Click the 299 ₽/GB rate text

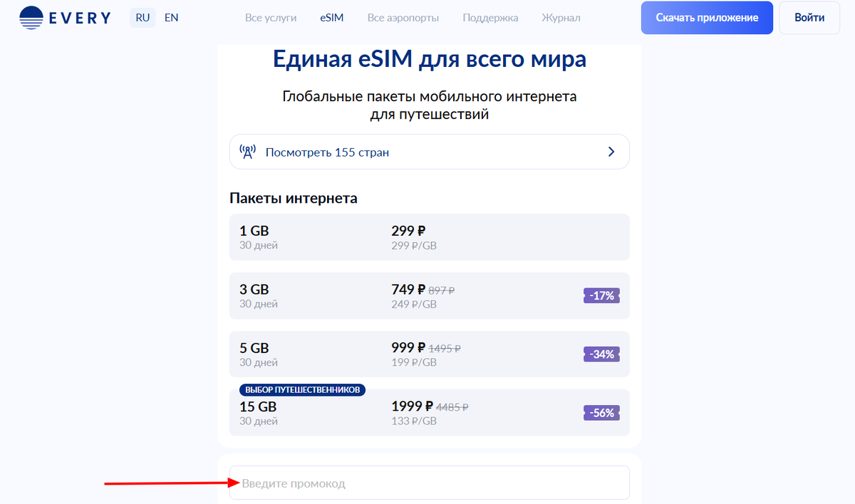coord(414,246)
